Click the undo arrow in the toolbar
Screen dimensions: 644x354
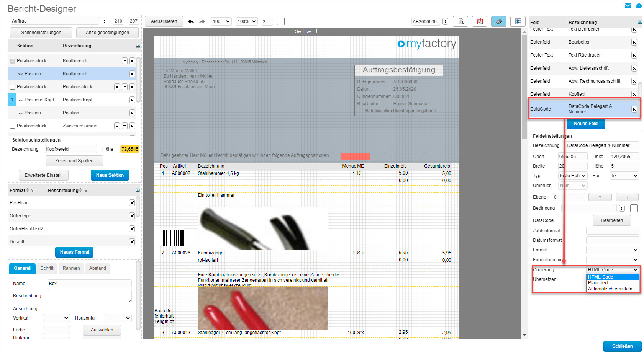[191, 21]
